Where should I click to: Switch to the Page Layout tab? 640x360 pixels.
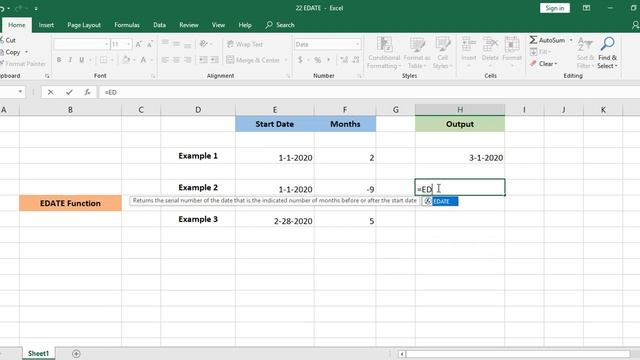(84, 25)
